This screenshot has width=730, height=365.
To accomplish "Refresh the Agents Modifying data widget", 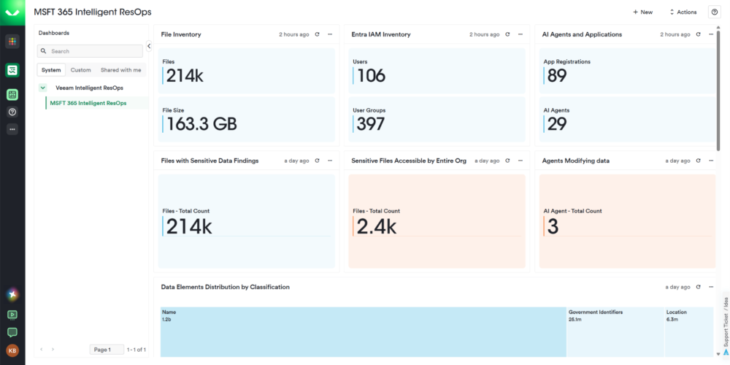I will point(698,161).
